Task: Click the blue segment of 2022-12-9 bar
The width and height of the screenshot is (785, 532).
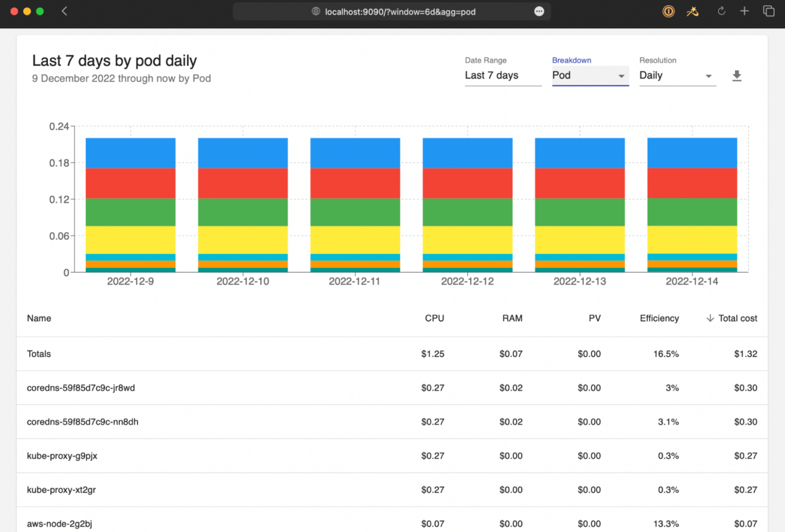Action: click(x=130, y=153)
